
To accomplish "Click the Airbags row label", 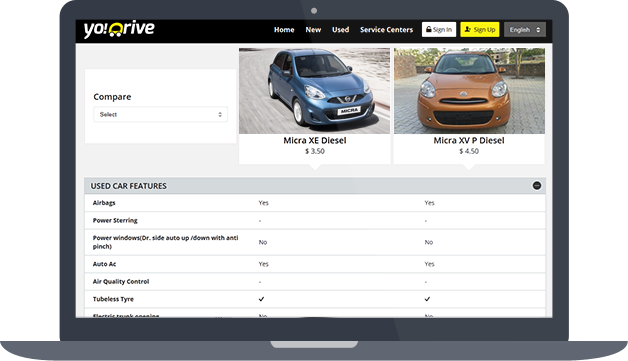I will click(104, 203).
